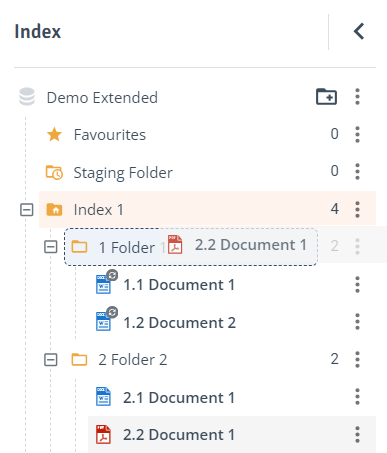
Task: Click Word icon of 2.1 Document 1
Action: click(103, 396)
